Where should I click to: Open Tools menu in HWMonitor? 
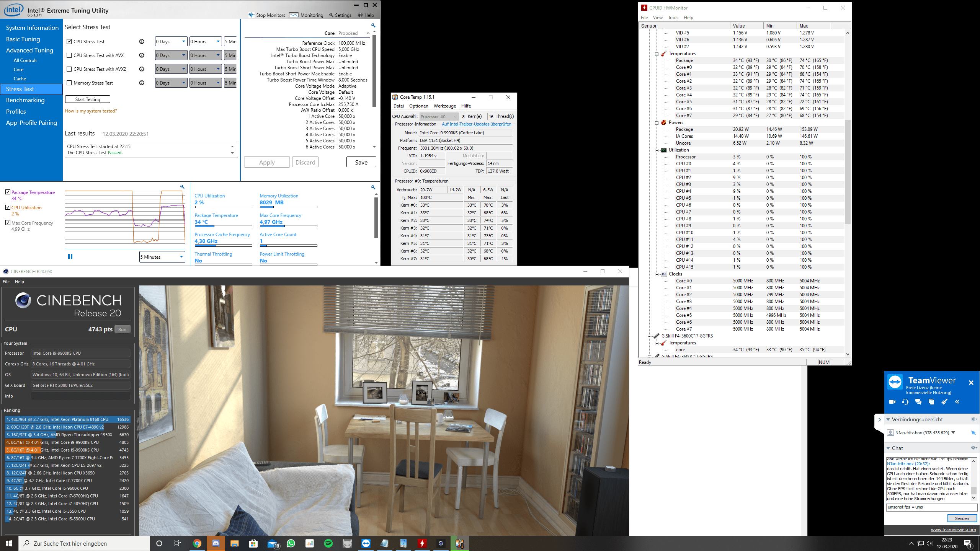[673, 18]
